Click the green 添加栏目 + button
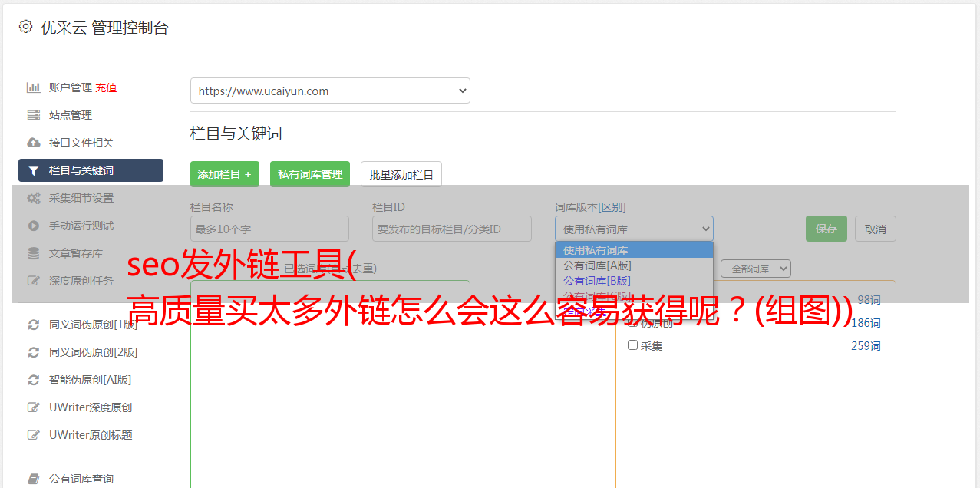 [225, 174]
